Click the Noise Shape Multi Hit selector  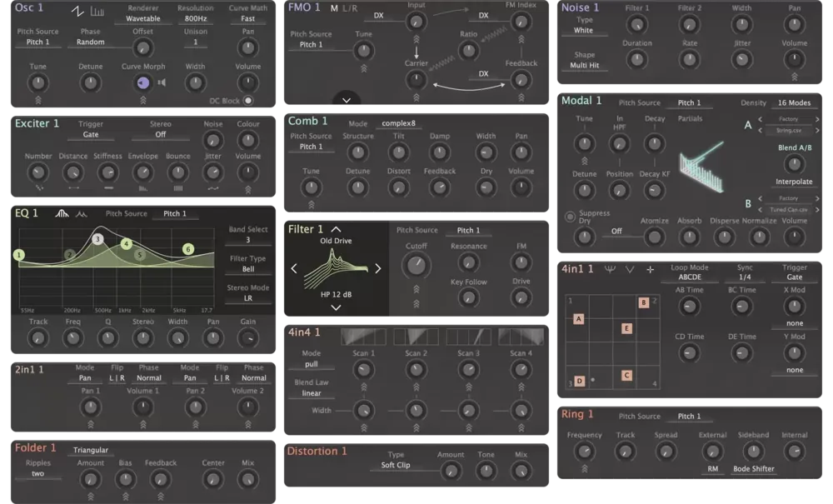[x=584, y=65]
